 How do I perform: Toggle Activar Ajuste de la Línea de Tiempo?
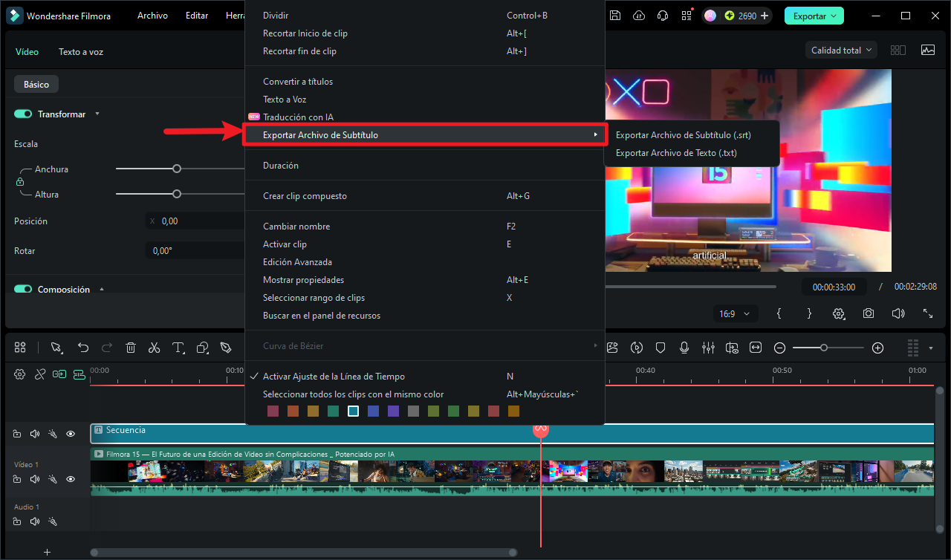[424, 377]
